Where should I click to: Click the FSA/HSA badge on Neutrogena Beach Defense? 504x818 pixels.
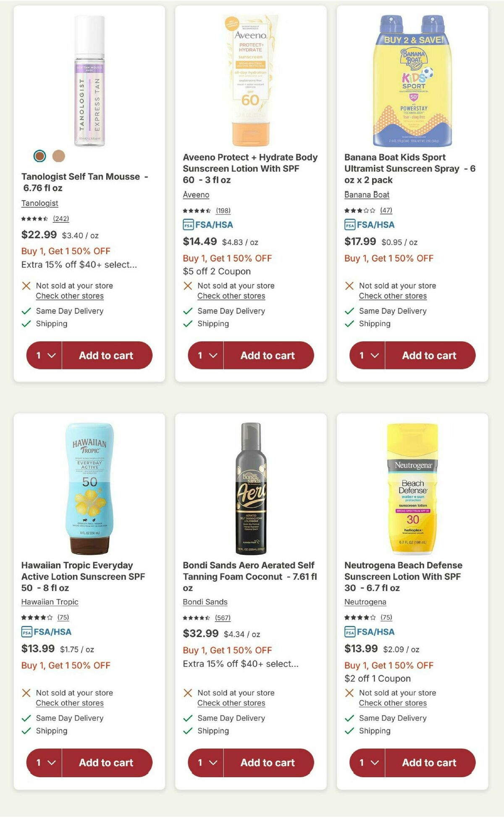370,631
